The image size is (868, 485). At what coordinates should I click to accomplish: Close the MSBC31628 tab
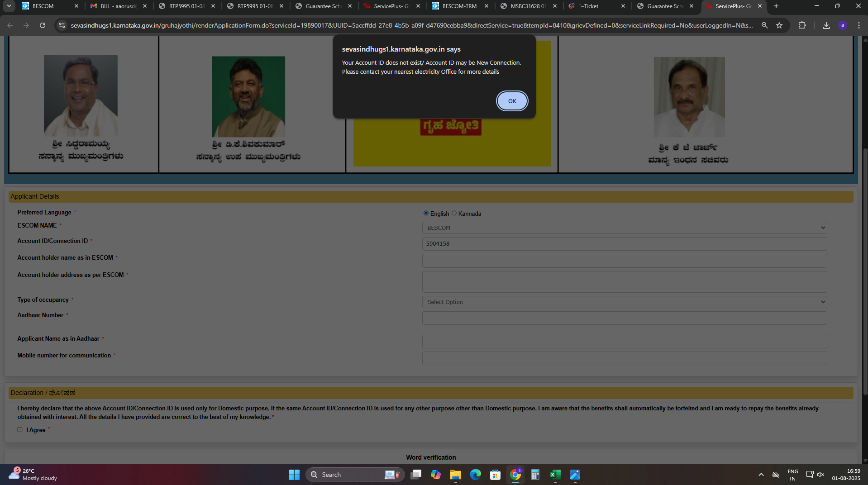click(555, 6)
